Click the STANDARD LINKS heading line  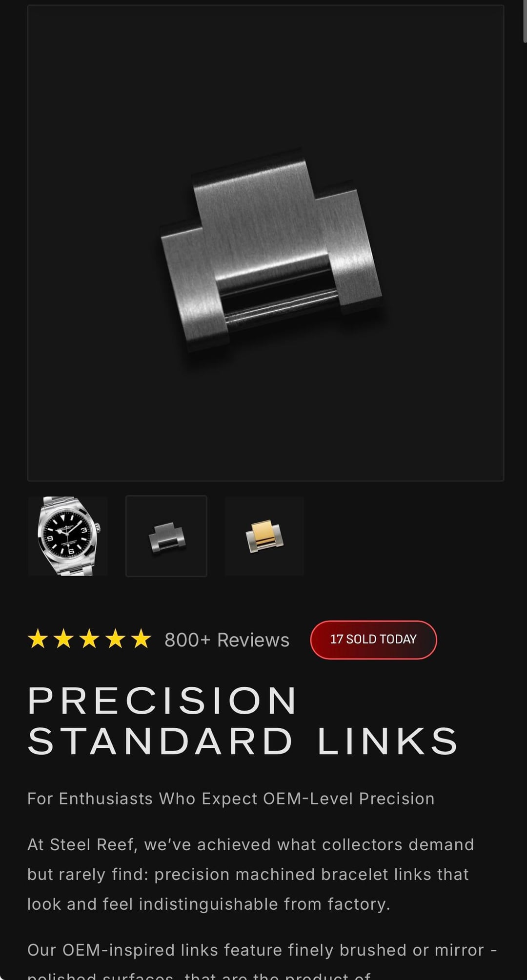[243, 741]
